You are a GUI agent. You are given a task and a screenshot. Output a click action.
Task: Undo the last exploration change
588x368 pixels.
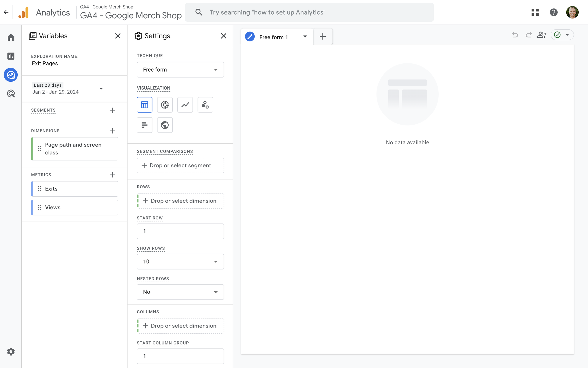point(515,35)
